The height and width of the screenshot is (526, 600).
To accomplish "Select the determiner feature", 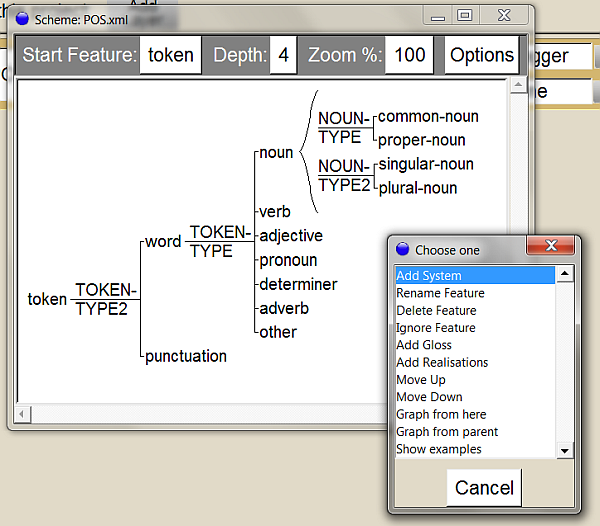I will click(298, 284).
